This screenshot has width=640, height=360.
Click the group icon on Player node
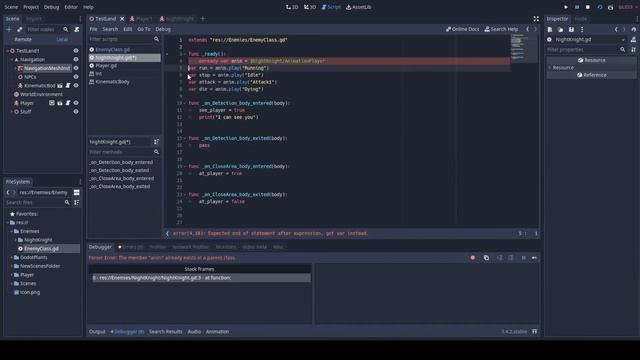tap(52, 103)
